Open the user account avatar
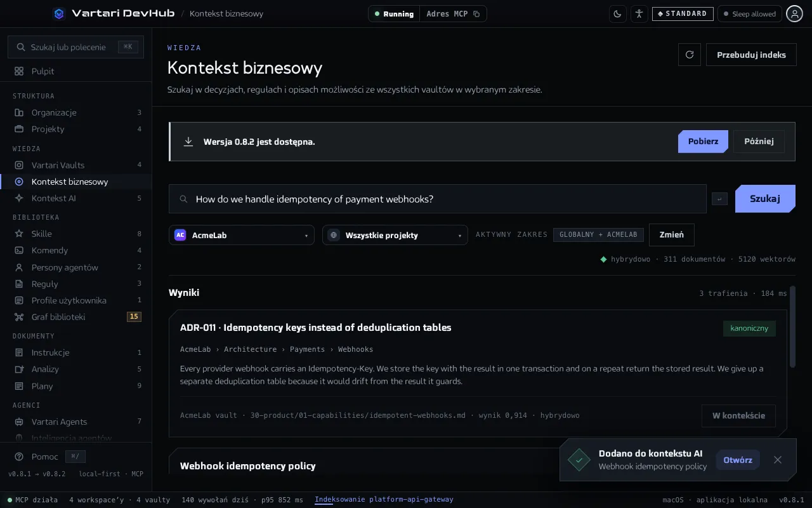This screenshot has width=812, height=508. tap(794, 13)
